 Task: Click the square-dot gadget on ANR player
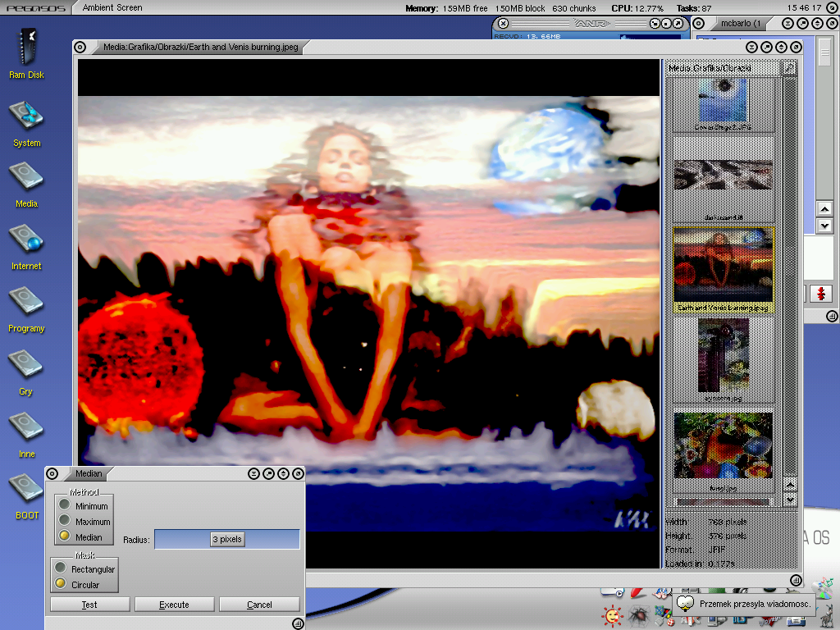[666, 23]
